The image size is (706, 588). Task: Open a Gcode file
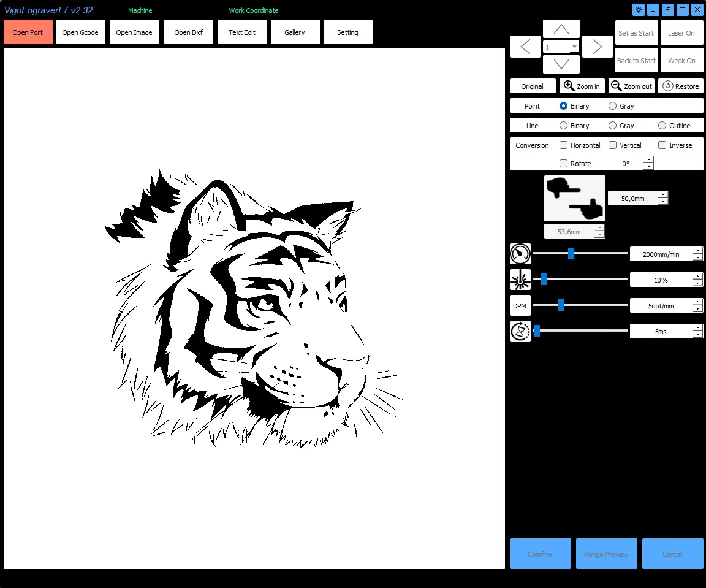(81, 32)
